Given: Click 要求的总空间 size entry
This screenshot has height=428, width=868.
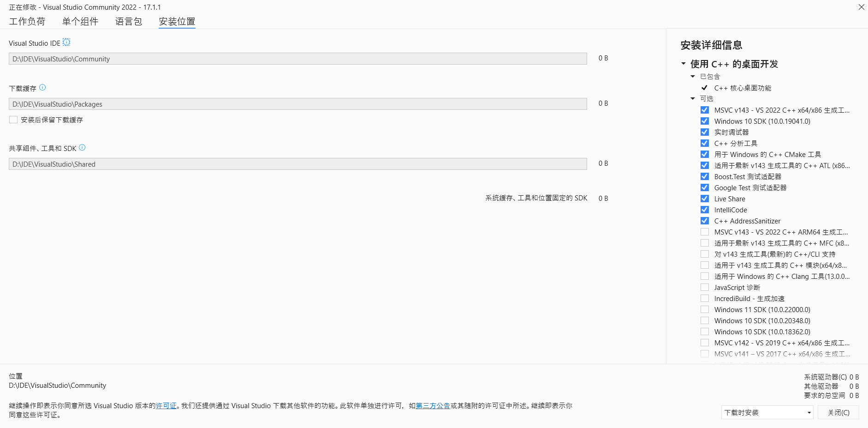Looking at the screenshot, I should pos(832,395).
